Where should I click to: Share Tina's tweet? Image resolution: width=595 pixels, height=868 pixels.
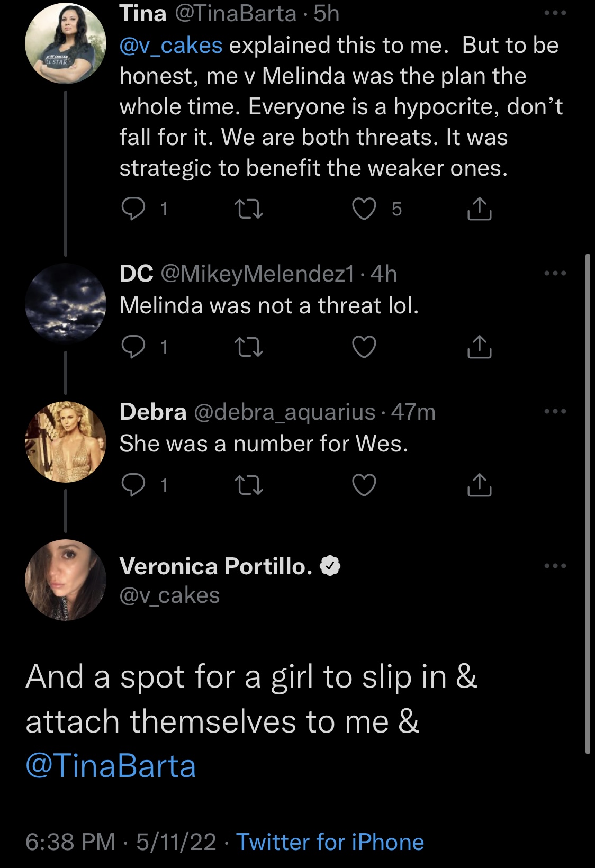(480, 209)
